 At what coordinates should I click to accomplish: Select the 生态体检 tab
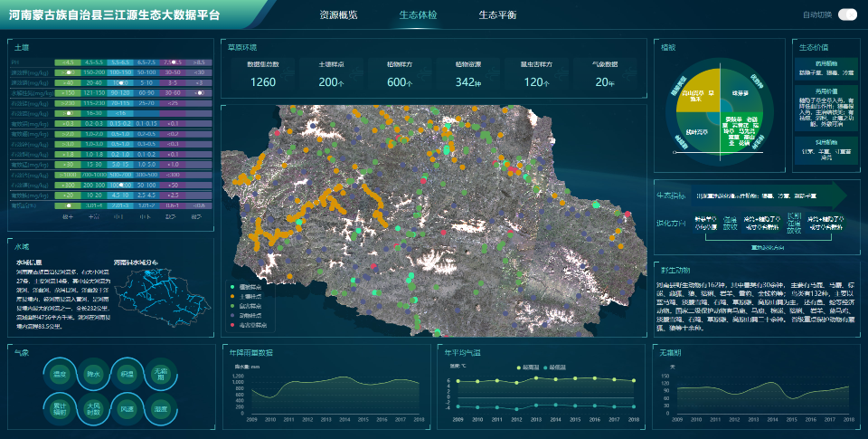click(x=418, y=15)
